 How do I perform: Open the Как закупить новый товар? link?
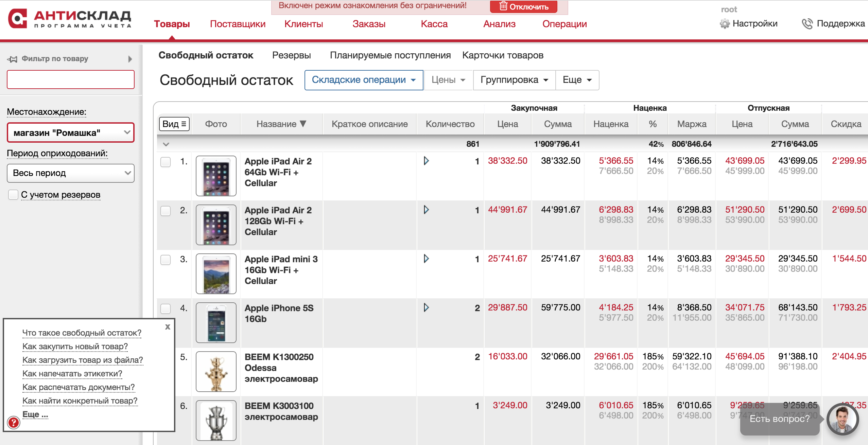click(x=75, y=346)
